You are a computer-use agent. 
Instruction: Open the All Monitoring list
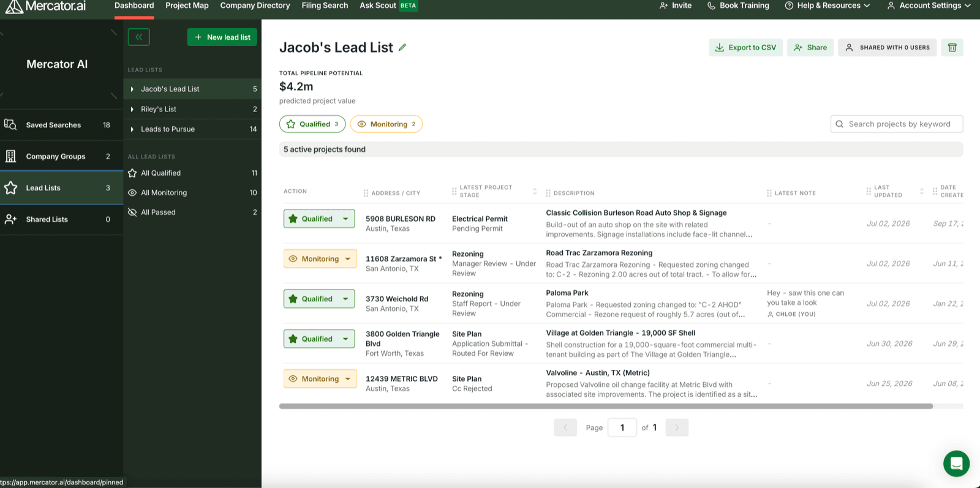pyautogui.click(x=192, y=193)
